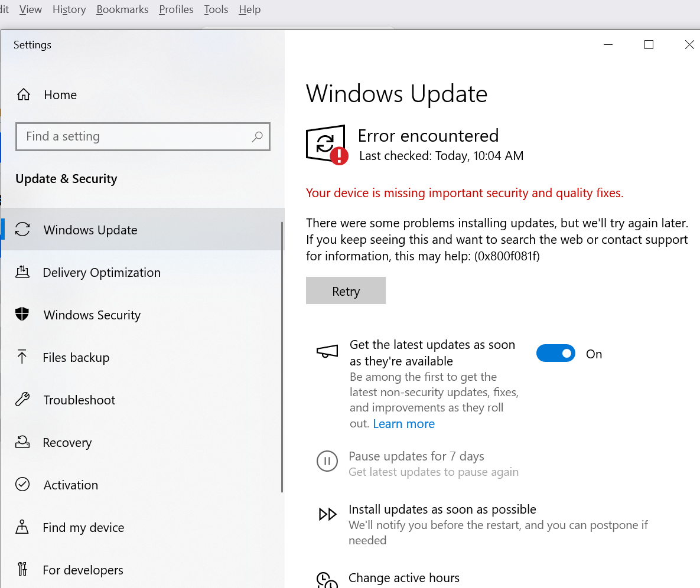Click the Find my device icon
Image resolution: width=700 pixels, height=588 pixels.
pyautogui.click(x=22, y=527)
